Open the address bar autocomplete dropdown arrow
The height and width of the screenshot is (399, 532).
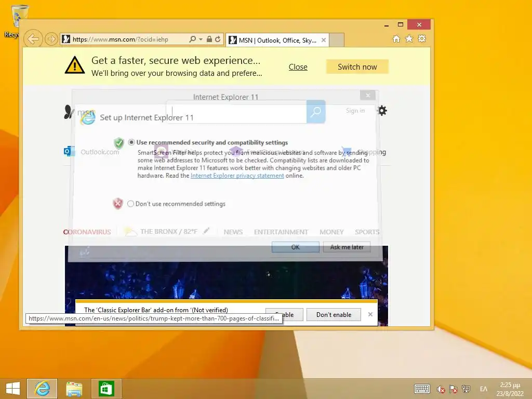tap(201, 39)
